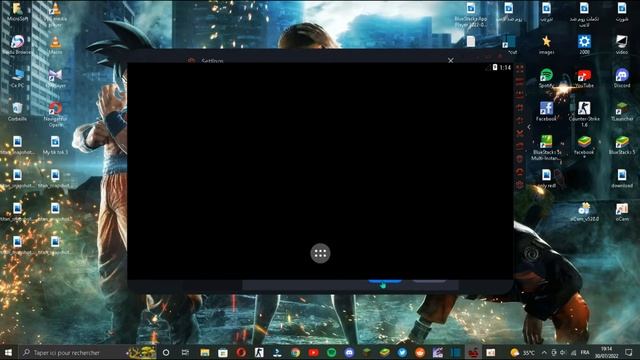Open the weather 35°C widget
This screenshot has width=640, height=360.
[x=523, y=353]
